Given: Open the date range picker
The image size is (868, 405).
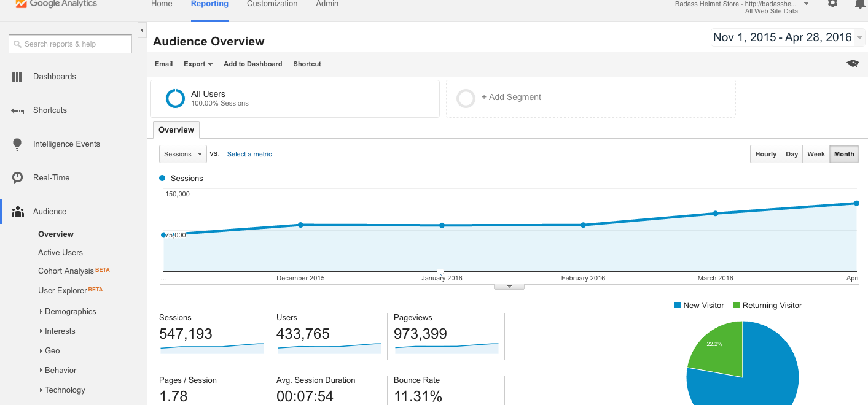Looking at the screenshot, I should (x=787, y=37).
